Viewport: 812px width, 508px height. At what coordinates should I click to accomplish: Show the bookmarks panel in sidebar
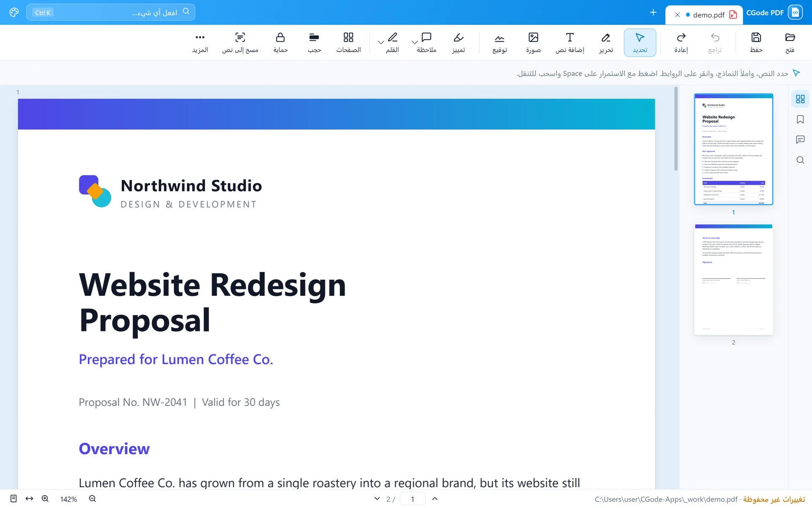[800, 119]
